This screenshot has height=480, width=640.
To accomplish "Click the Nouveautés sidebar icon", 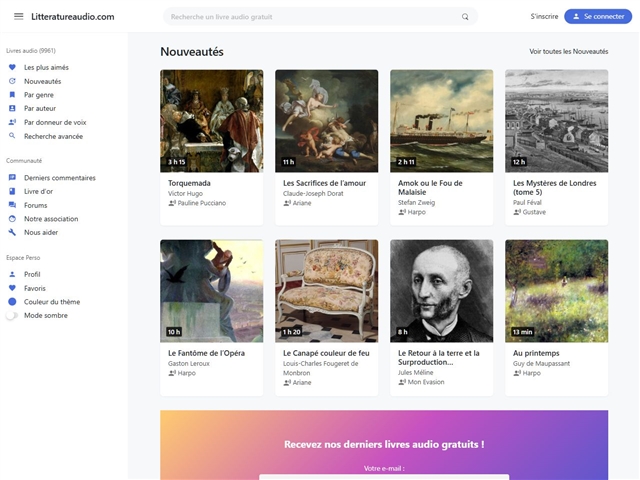I will click(13, 81).
